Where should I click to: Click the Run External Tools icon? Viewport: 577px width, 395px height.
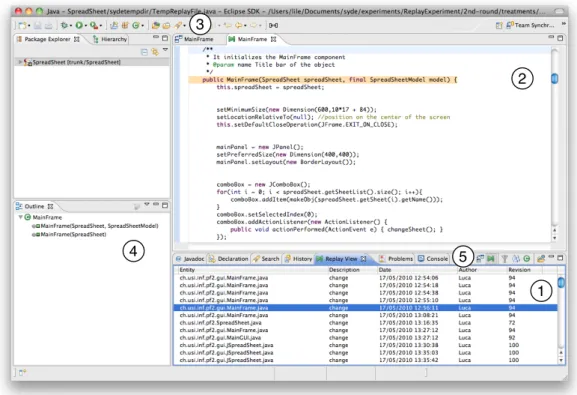click(94, 25)
